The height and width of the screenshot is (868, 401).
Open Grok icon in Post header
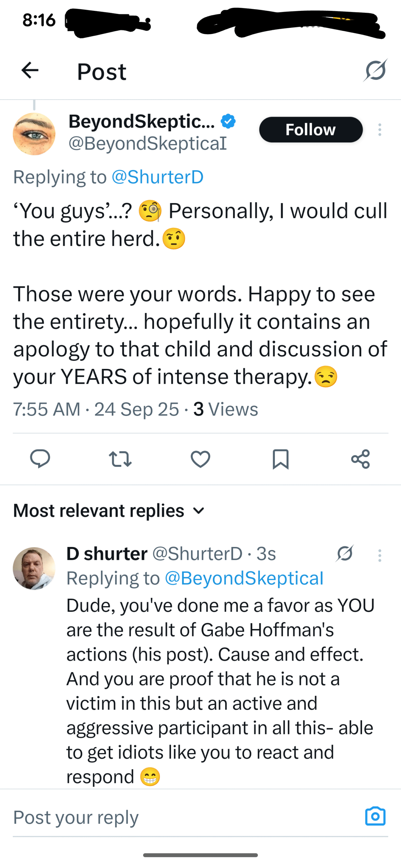pos(376,70)
